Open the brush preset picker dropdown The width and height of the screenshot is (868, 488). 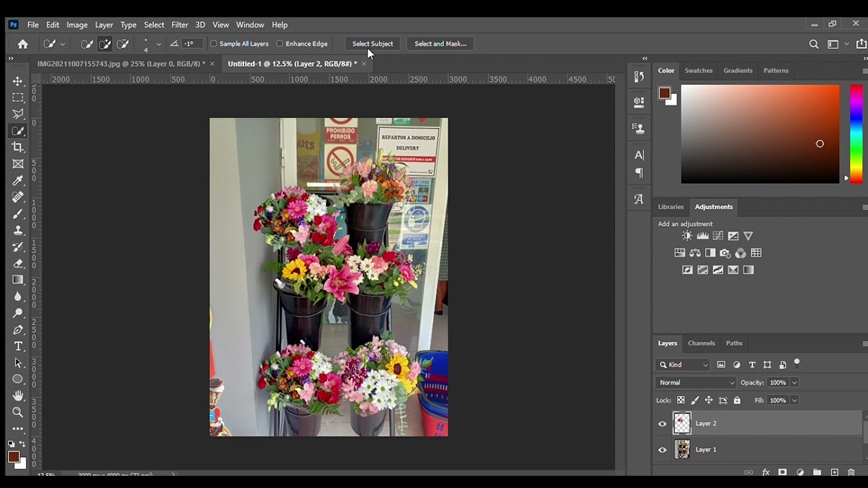[x=159, y=44]
